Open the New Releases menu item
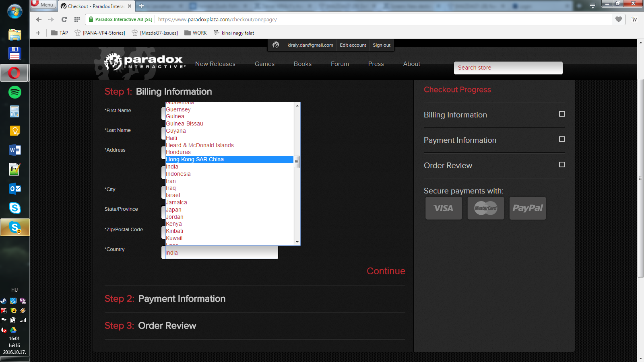 click(x=215, y=64)
